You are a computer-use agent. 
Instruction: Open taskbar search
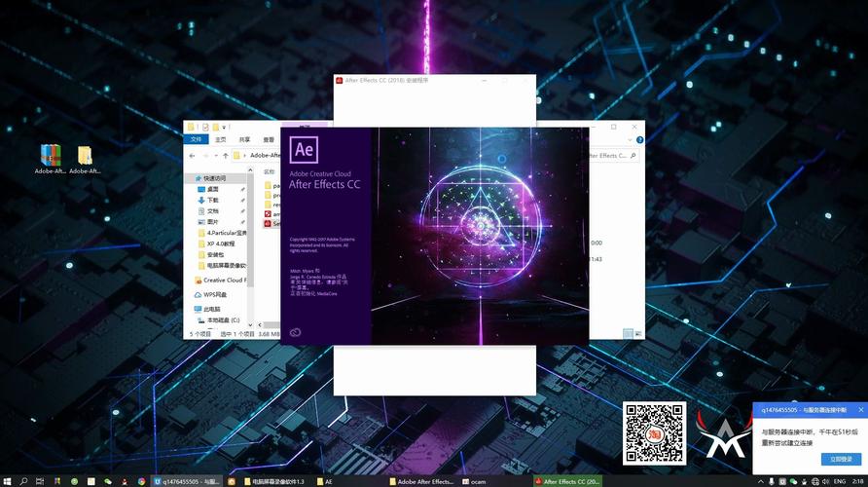(23, 481)
